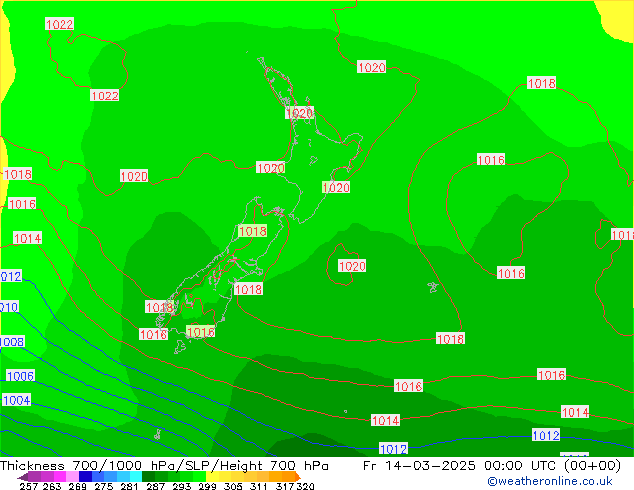Click the blue 1004 isobar label
This screenshot has width=634, height=490.
[16, 400]
